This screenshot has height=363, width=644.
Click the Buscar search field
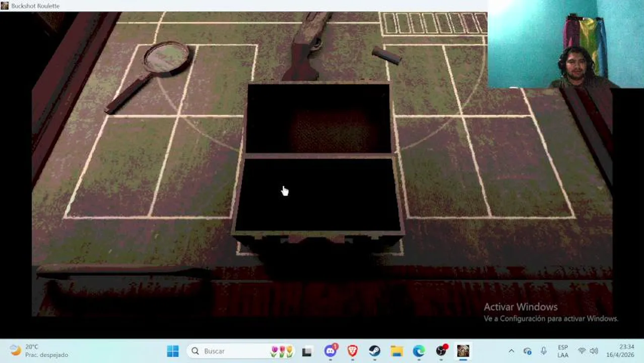tap(241, 351)
